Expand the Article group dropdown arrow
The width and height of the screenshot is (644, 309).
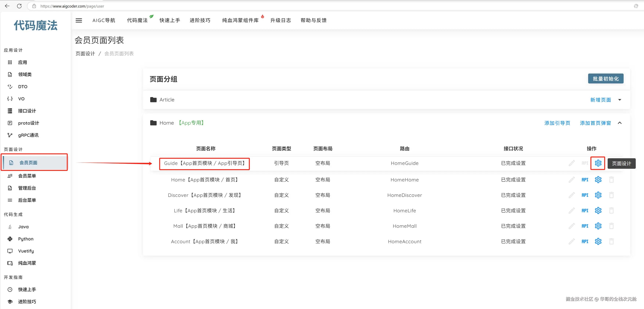(620, 100)
